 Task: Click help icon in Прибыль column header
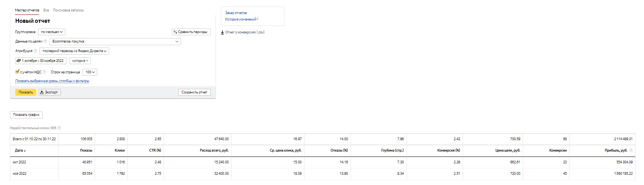pyautogui.click(x=631, y=150)
